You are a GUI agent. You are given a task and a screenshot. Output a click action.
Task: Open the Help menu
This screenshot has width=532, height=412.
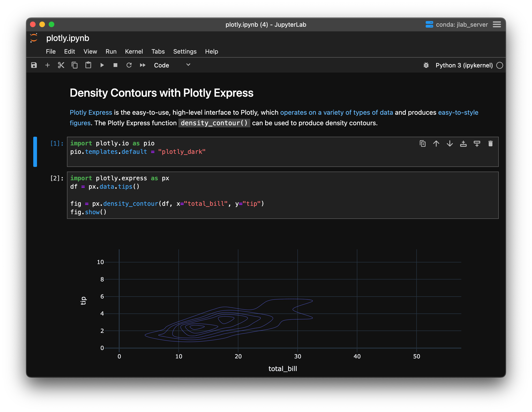tap(211, 52)
